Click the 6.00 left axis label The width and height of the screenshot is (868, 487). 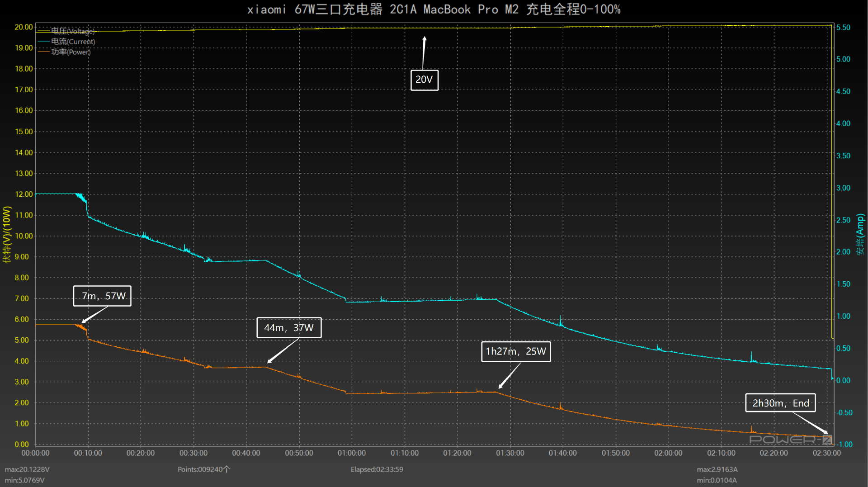tap(22, 319)
